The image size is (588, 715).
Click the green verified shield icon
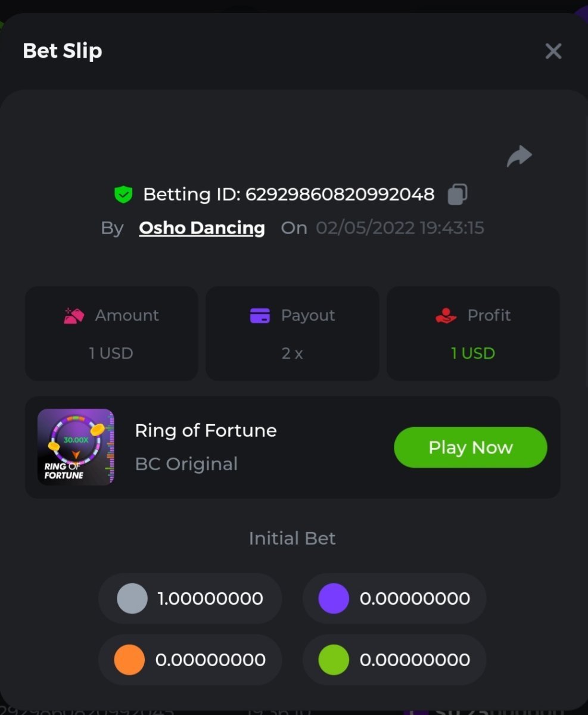click(123, 194)
